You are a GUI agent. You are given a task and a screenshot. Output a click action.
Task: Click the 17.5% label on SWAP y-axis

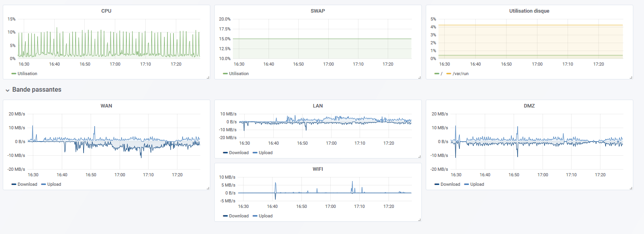click(x=225, y=29)
